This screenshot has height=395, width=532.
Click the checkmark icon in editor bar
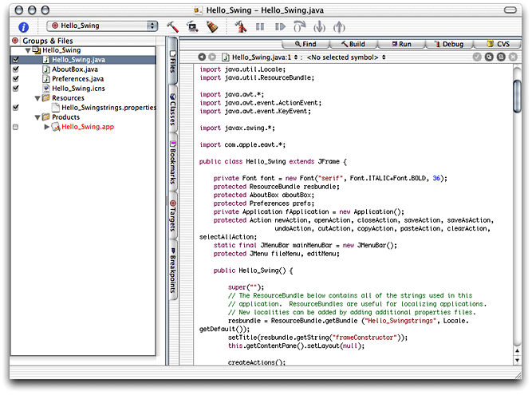point(477,57)
